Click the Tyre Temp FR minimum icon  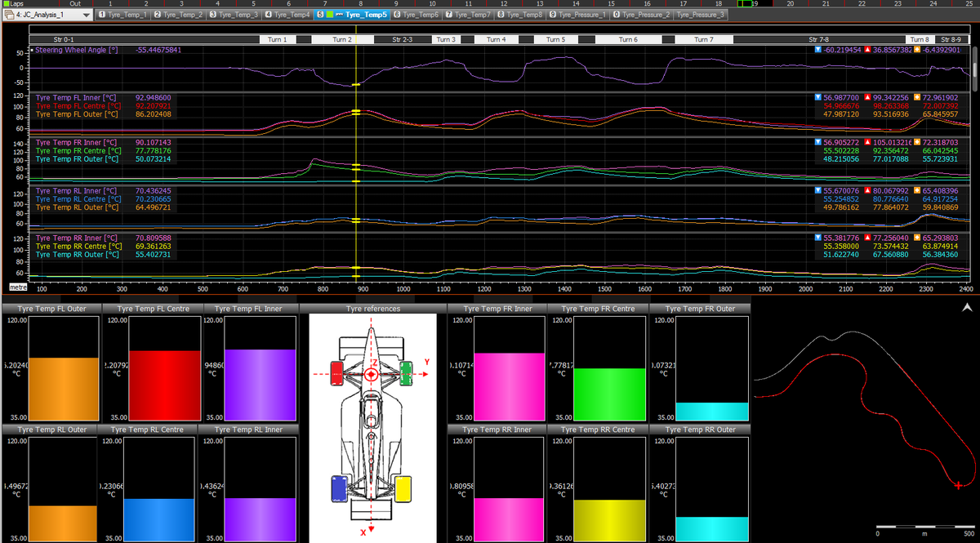coord(818,142)
